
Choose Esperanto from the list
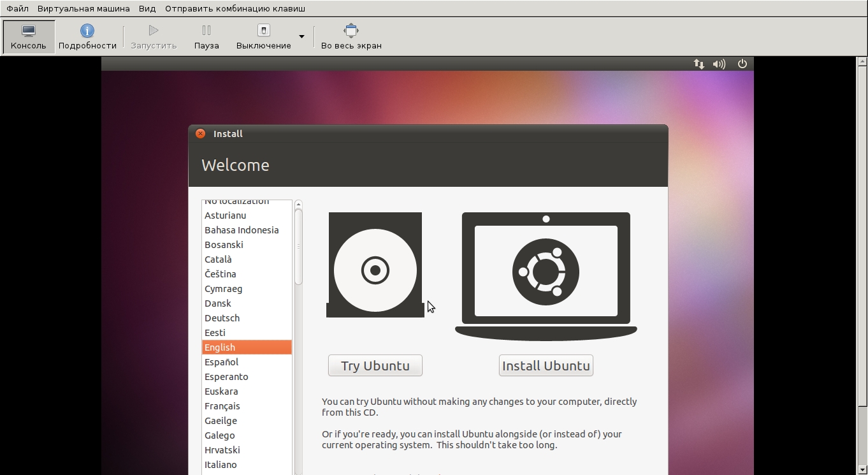tap(247, 377)
